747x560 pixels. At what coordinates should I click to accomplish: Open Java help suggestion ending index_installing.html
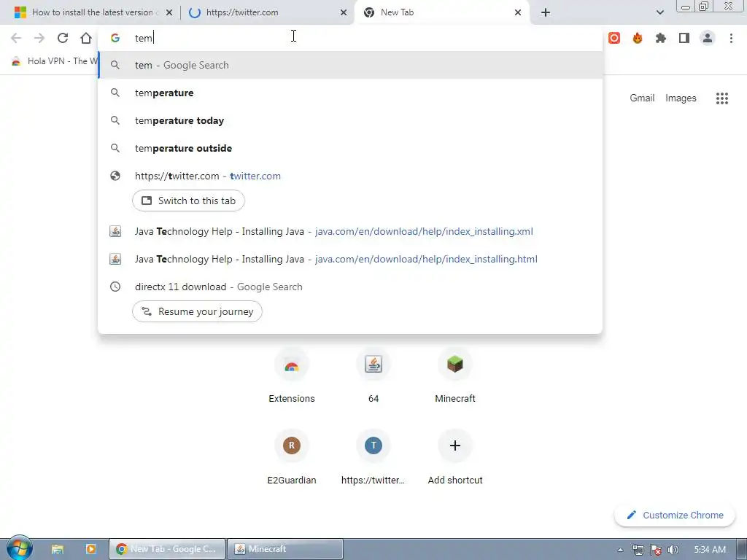[x=349, y=259]
